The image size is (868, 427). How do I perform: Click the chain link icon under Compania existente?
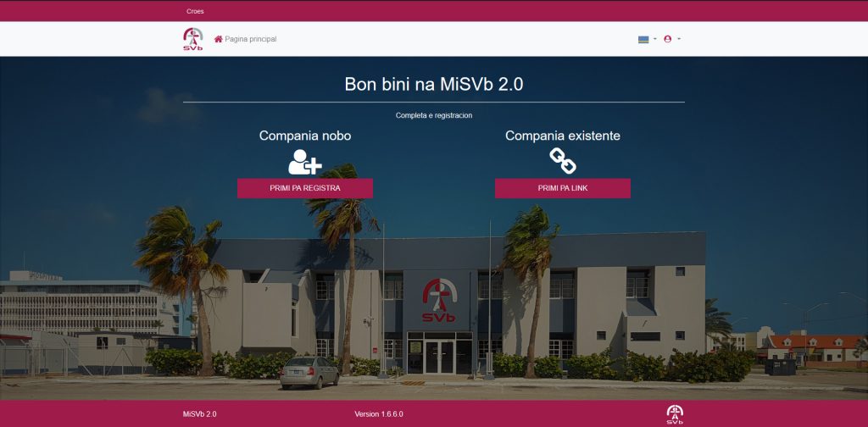(x=563, y=161)
